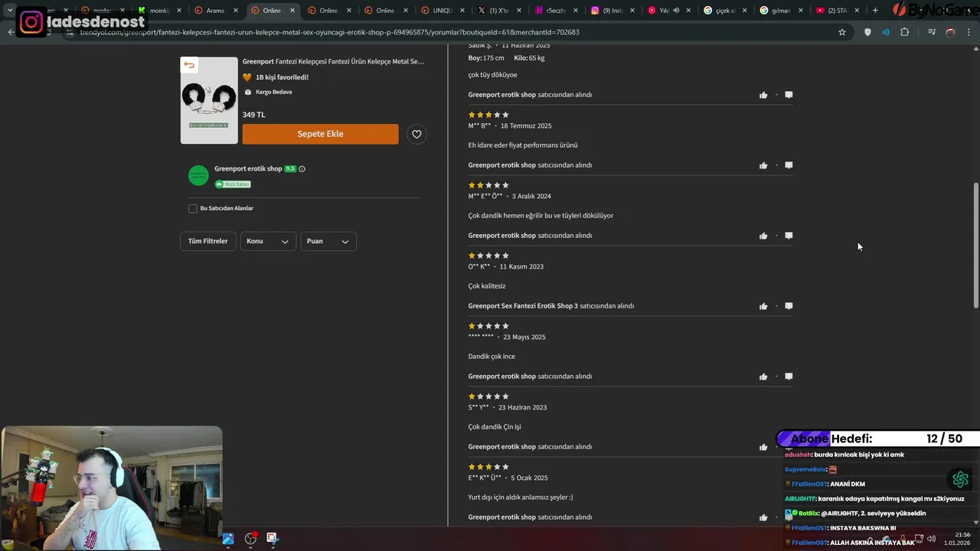
Task: Open the 'Greenport erotik shop' seller name
Action: 248,168
